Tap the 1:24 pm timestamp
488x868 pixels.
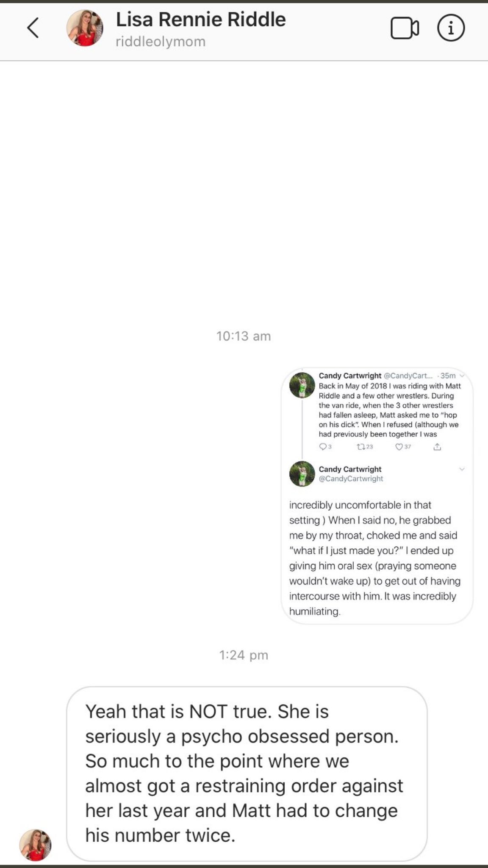point(244,655)
